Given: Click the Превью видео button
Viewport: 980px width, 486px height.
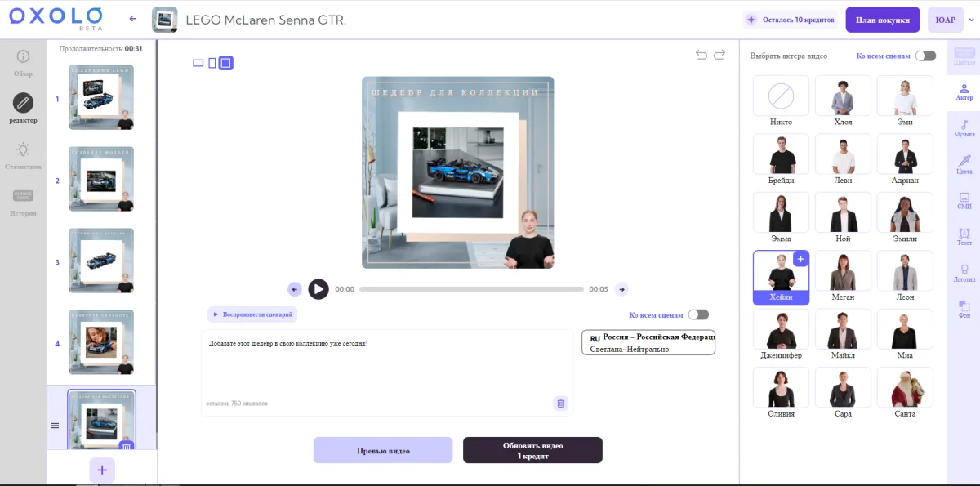Looking at the screenshot, I should click(x=383, y=450).
